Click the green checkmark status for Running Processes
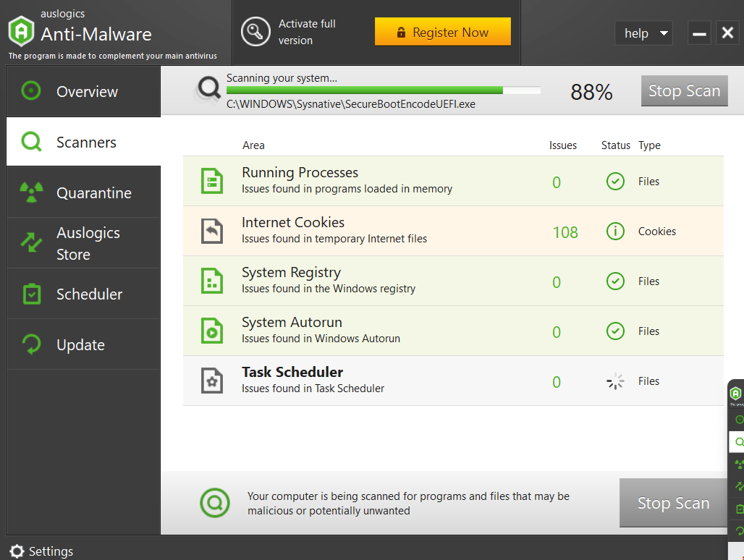 pos(615,182)
